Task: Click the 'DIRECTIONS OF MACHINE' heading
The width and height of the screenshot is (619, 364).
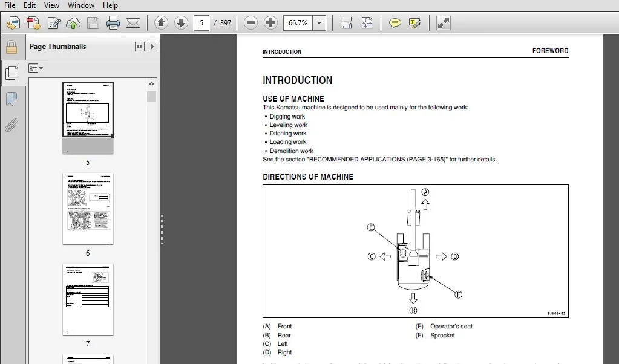Action: click(308, 177)
